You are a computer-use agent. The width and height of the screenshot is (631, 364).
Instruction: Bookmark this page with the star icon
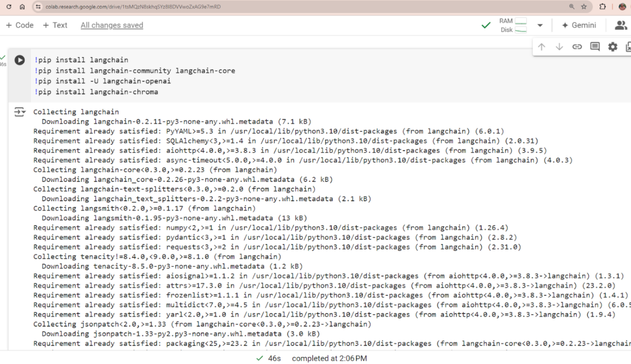pos(584,6)
